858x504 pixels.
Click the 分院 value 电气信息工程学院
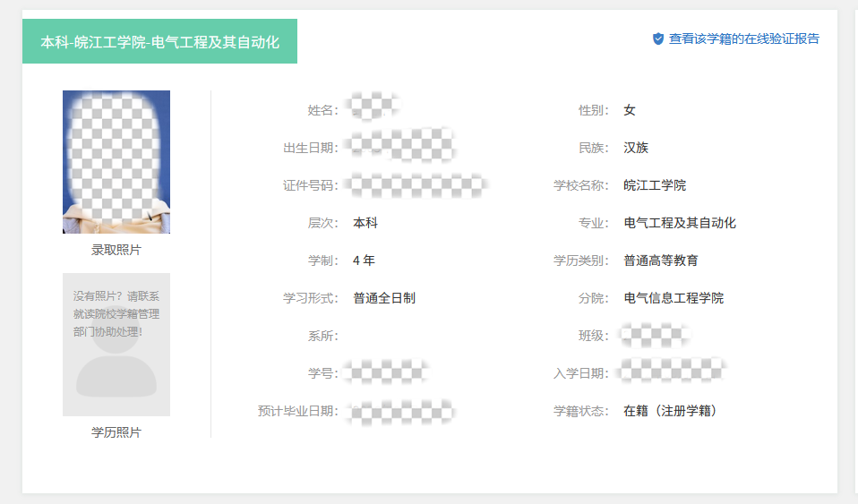click(674, 298)
